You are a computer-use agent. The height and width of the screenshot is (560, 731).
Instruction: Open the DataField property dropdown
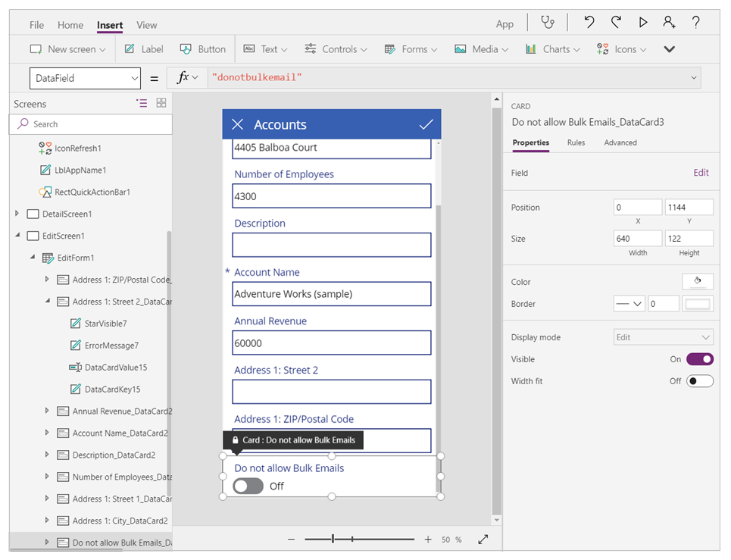[x=85, y=78]
